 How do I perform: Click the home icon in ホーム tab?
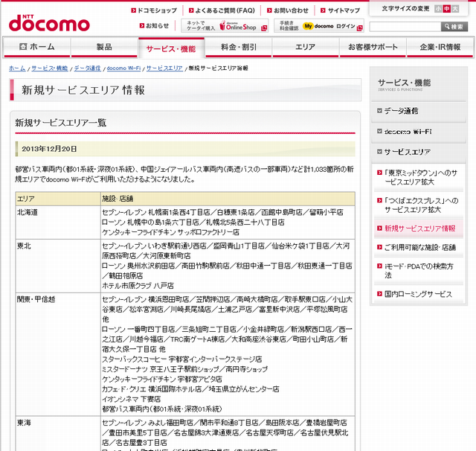pos(23,47)
